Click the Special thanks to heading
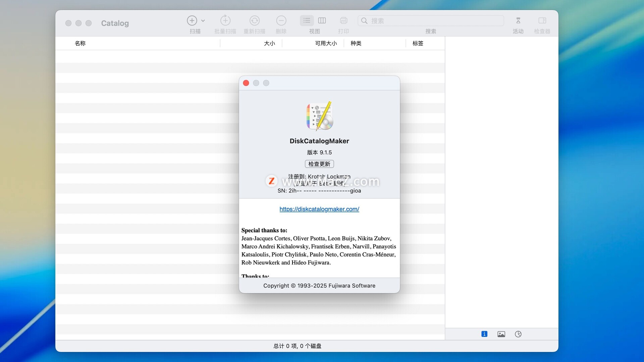The height and width of the screenshot is (362, 644). [264, 230]
